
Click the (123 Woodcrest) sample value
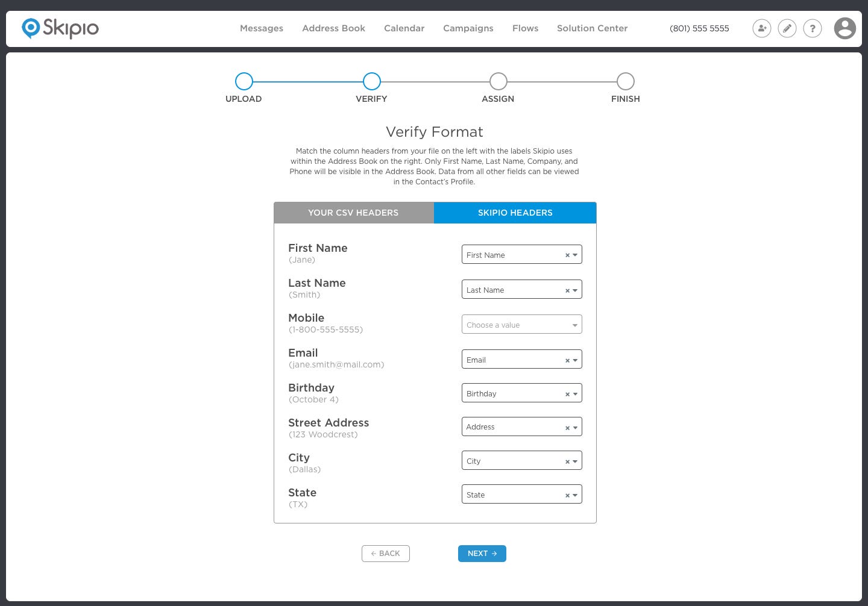(x=323, y=434)
